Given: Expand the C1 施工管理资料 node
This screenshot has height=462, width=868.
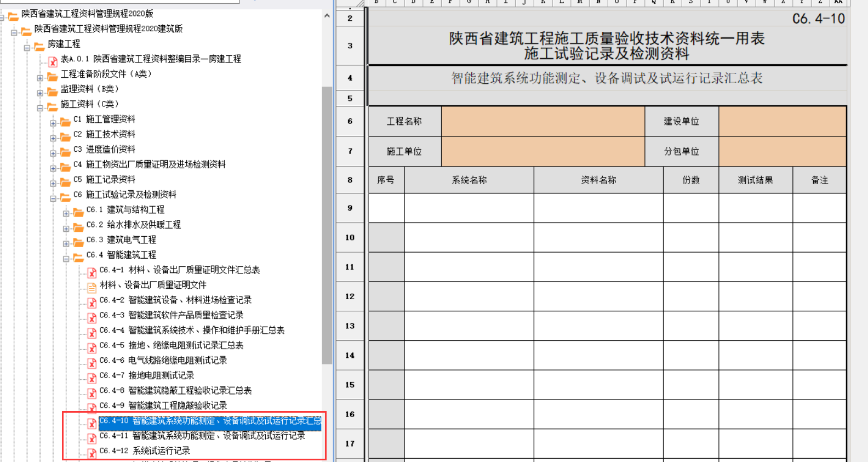Looking at the screenshot, I should [53, 123].
